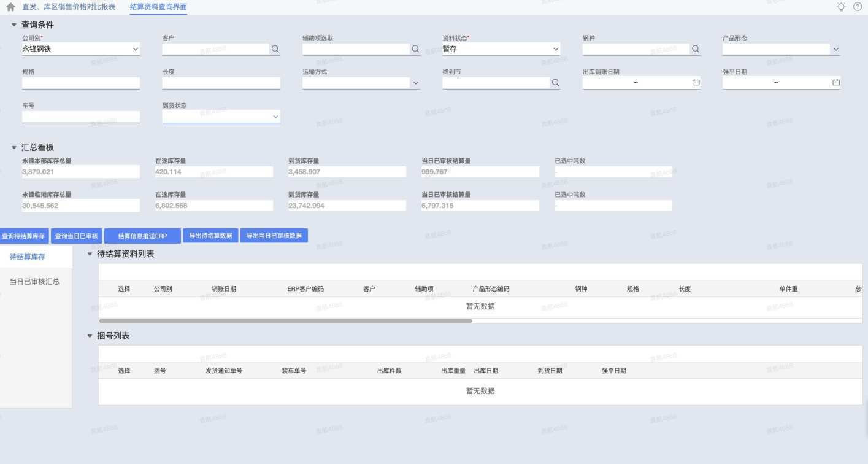Open the 待结算库存 side tab
Viewport: 868px width, 464px height.
[36, 257]
